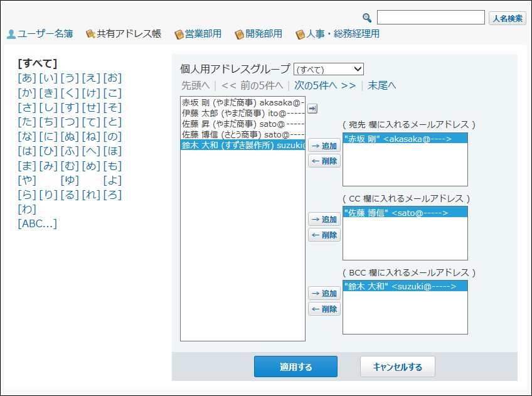
Task: Click the 適用する apply button
Action: (296, 367)
